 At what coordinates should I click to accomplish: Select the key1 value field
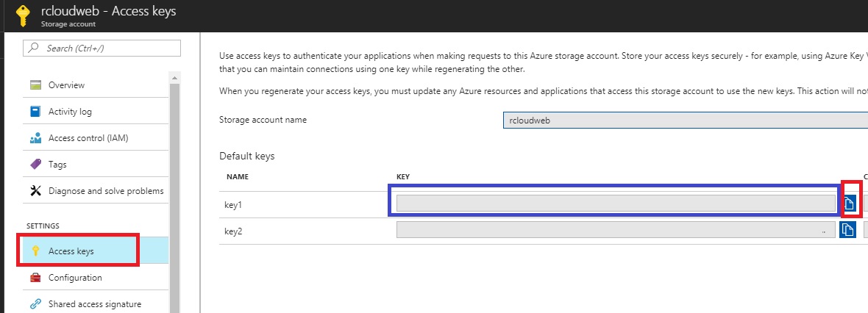coord(611,204)
